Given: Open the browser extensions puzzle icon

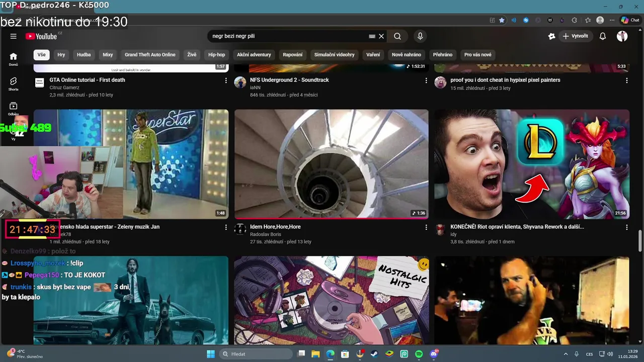Looking at the screenshot, I should coord(575,20).
